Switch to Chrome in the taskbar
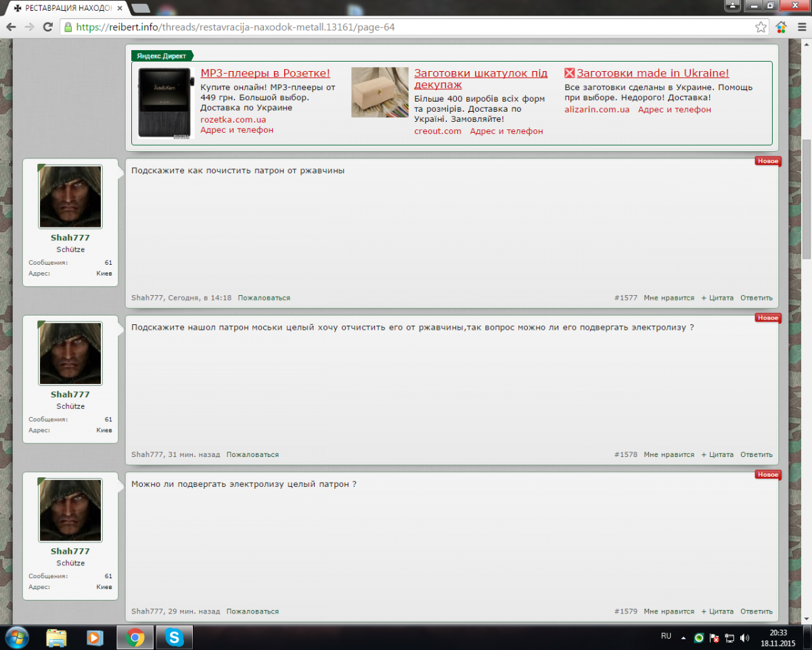The height and width of the screenshot is (650, 812). click(x=135, y=637)
